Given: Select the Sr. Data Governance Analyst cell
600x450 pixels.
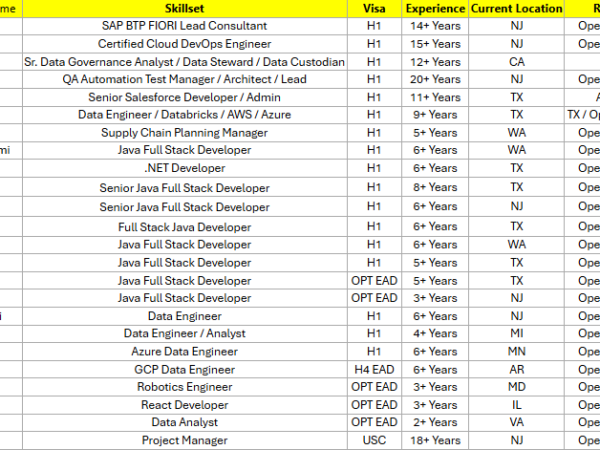Looking at the screenshot, I should [x=184, y=62].
